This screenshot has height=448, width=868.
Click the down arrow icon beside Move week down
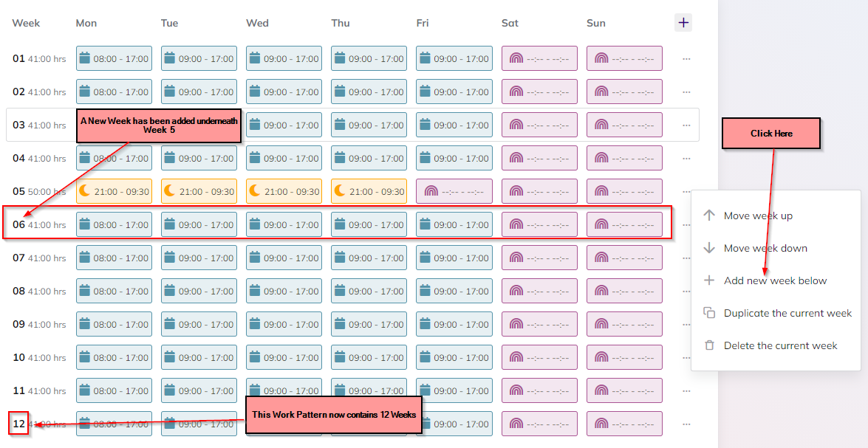tap(709, 248)
